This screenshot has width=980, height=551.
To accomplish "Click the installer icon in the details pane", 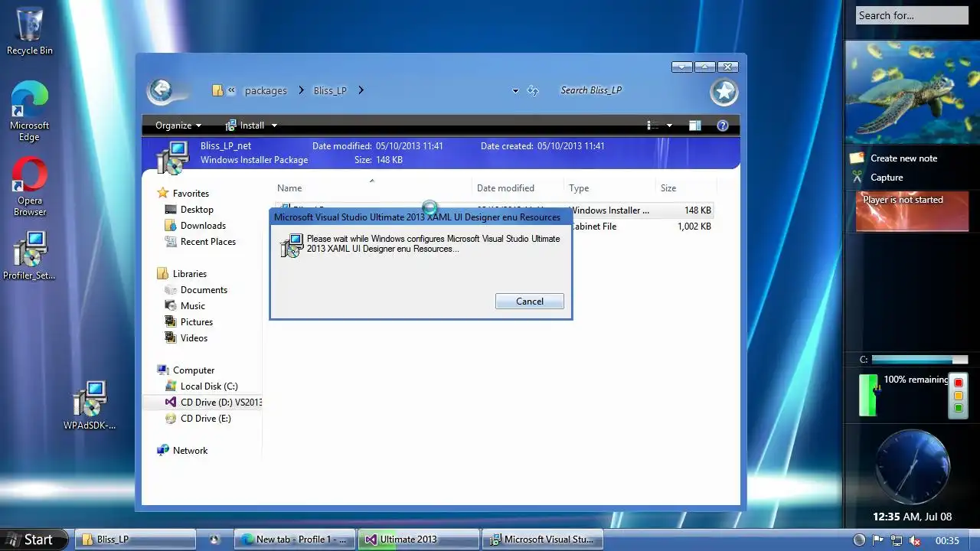I will pyautogui.click(x=171, y=157).
